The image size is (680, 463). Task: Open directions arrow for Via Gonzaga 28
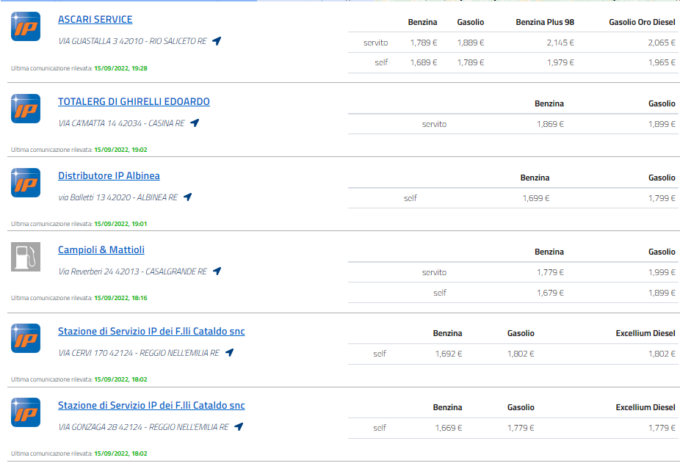239,427
